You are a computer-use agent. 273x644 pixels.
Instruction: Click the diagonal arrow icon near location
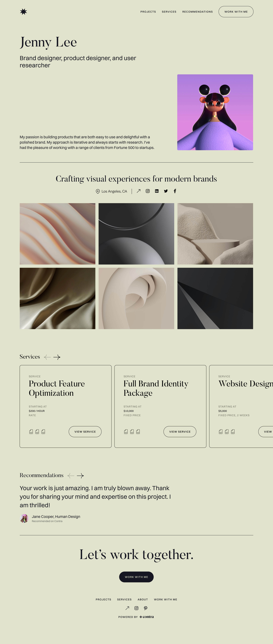[x=139, y=191]
